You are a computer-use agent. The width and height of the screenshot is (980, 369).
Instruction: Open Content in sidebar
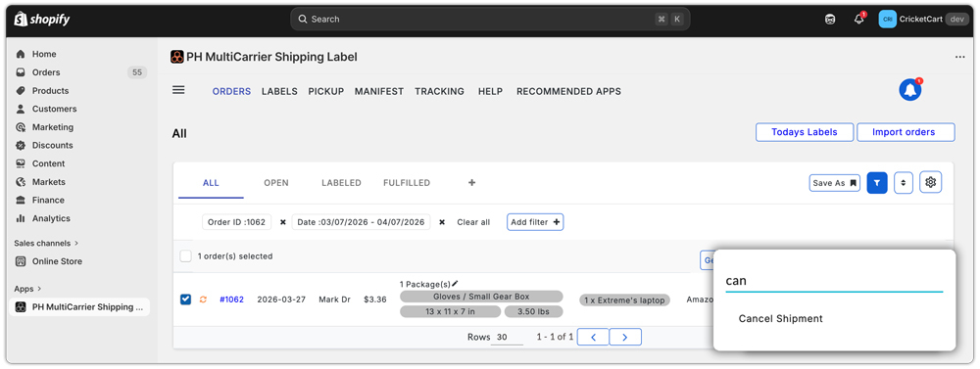tap(48, 163)
